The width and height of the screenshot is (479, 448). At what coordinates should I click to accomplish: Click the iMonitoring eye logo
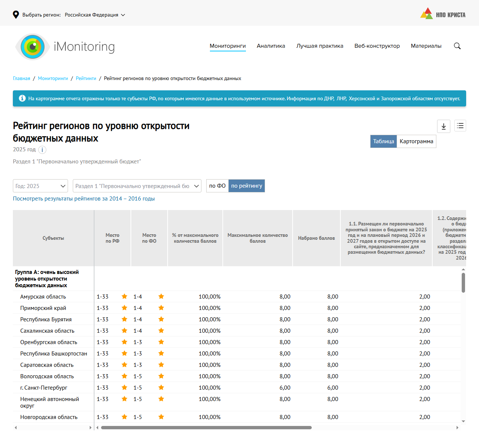[x=33, y=47]
